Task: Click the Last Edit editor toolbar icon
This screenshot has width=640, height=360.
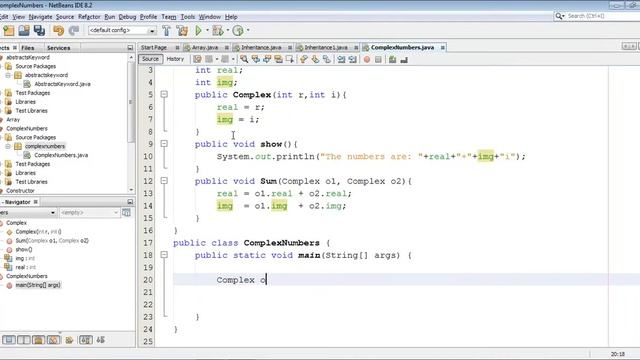Action: pyautogui.click(x=198, y=60)
